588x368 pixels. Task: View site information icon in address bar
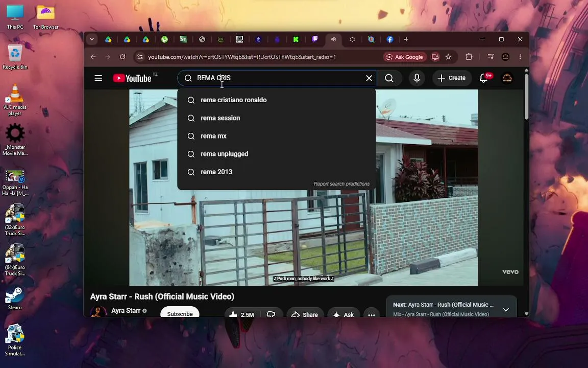coord(140,57)
